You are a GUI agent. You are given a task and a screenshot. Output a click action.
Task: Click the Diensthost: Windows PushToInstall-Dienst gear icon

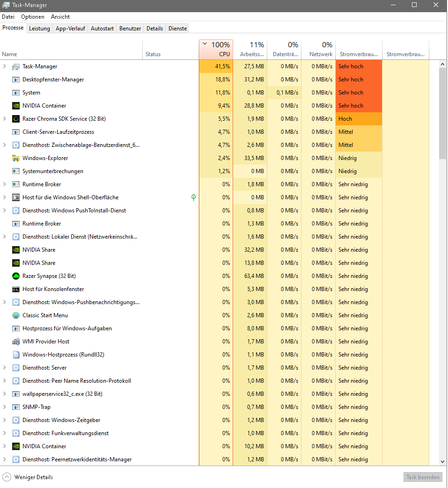coord(16,211)
